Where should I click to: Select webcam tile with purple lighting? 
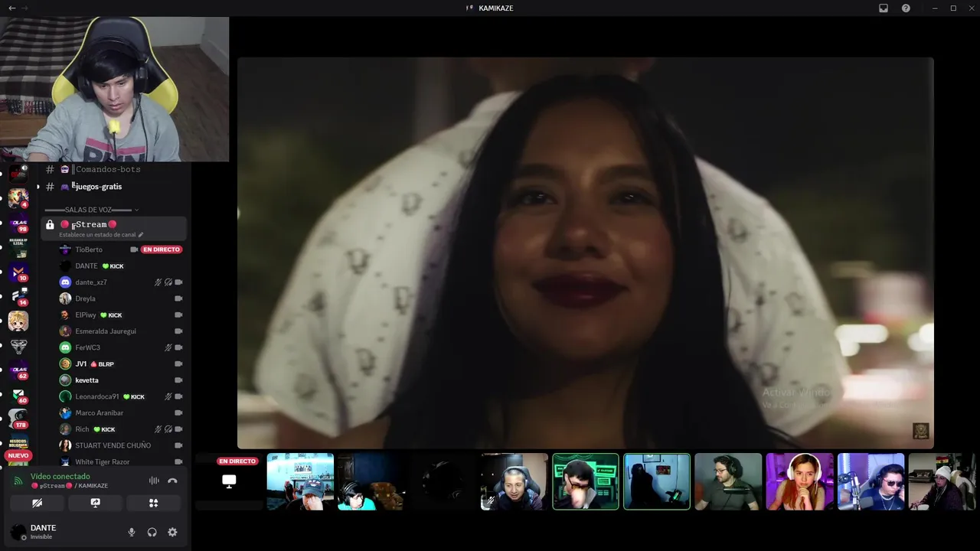pyautogui.click(x=799, y=481)
